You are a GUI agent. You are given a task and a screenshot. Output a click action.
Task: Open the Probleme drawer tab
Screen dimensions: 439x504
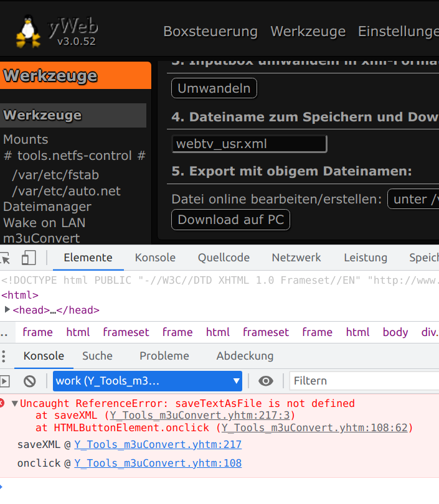coord(164,356)
